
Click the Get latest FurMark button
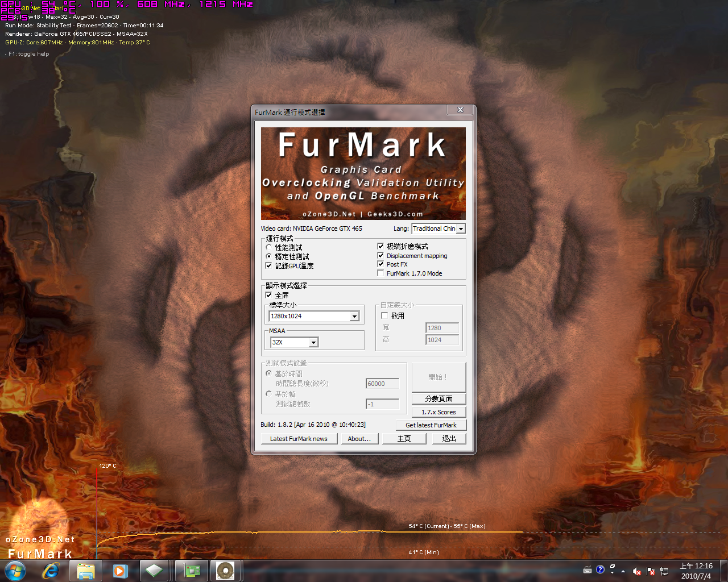pos(431,425)
